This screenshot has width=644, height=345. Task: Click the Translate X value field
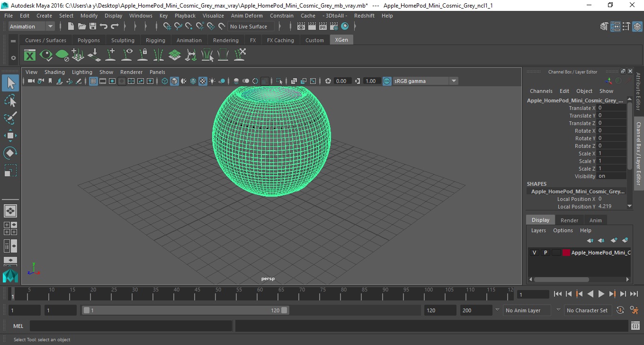point(612,108)
